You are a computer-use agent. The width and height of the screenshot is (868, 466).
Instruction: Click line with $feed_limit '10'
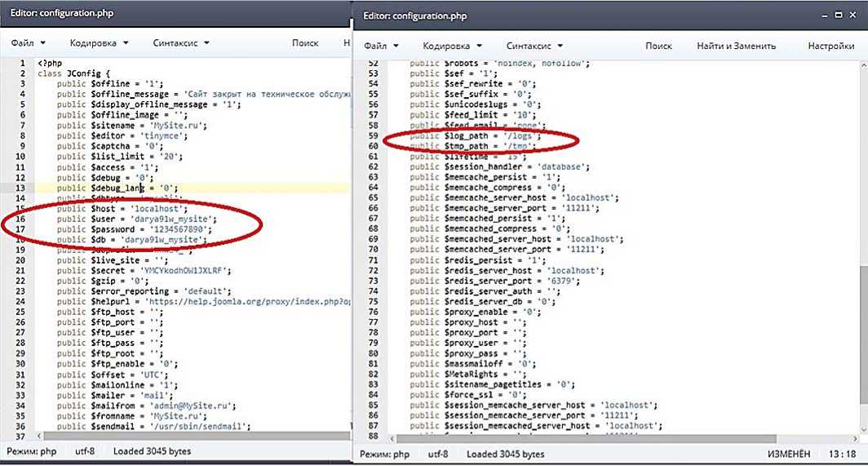point(473,115)
